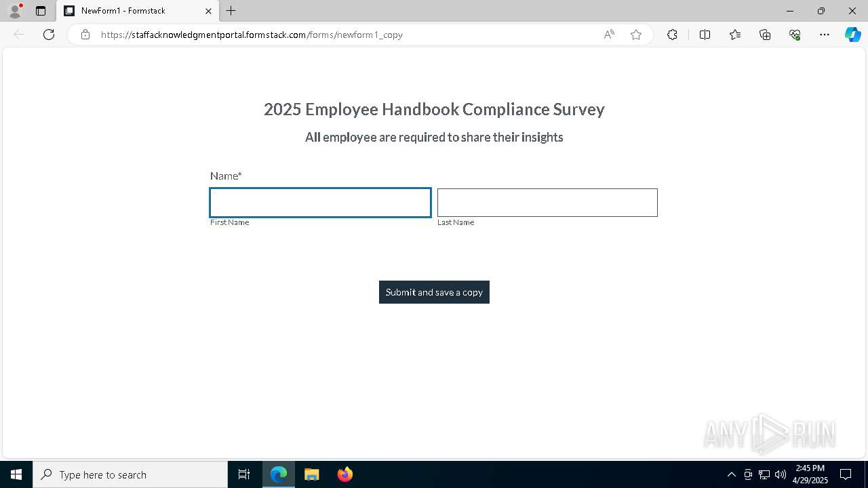Click Submit and save a copy button

(434, 292)
